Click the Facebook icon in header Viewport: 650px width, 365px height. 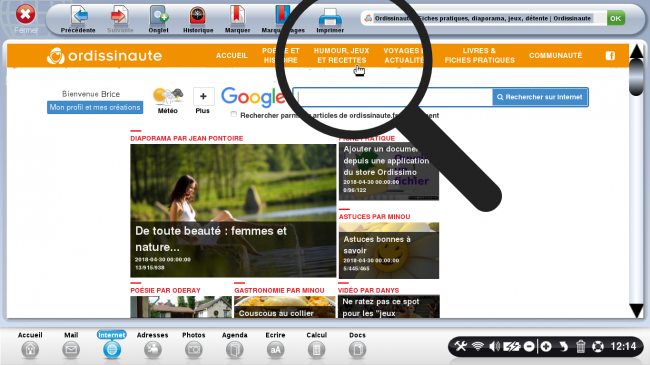[610, 56]
